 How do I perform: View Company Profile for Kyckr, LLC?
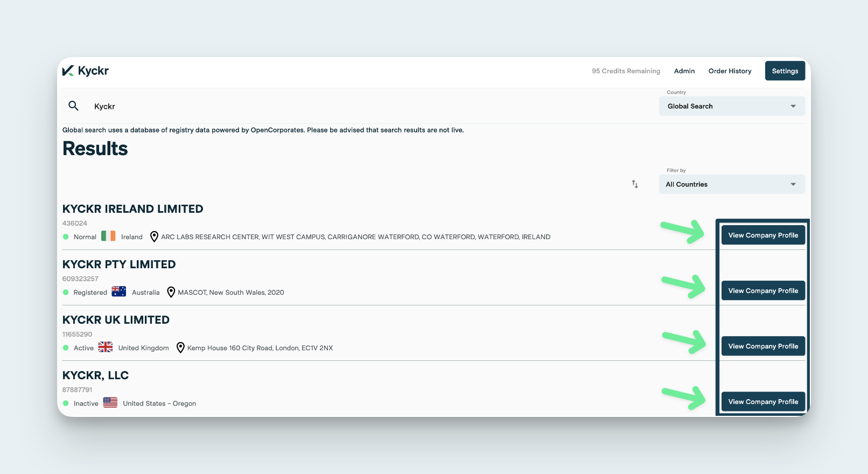763,401
